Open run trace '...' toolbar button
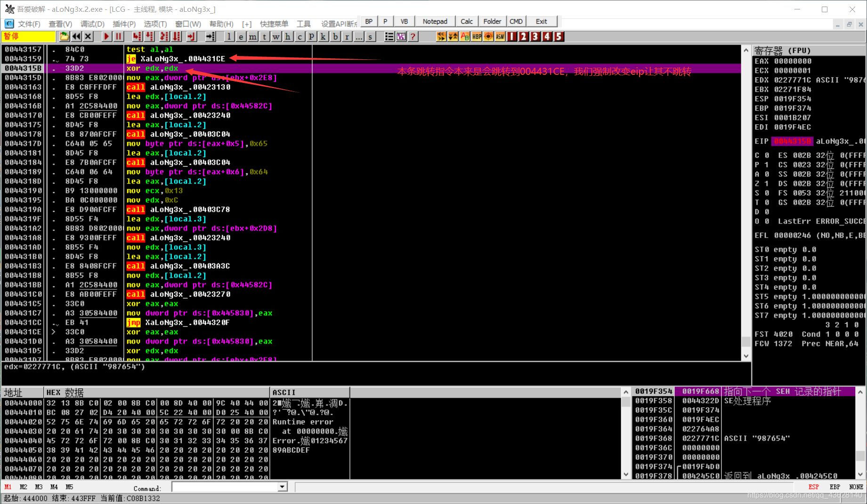This screenshot has height=504, width=867. click(358, 36)
